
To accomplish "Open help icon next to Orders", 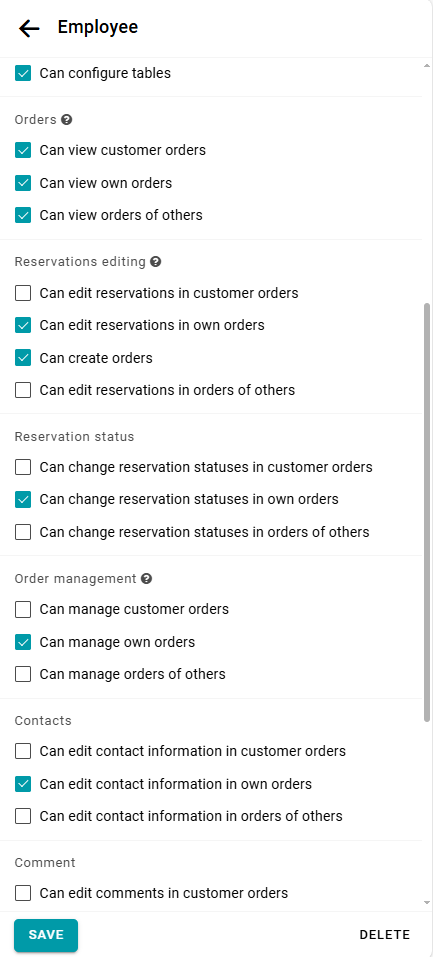I will 67,120.
